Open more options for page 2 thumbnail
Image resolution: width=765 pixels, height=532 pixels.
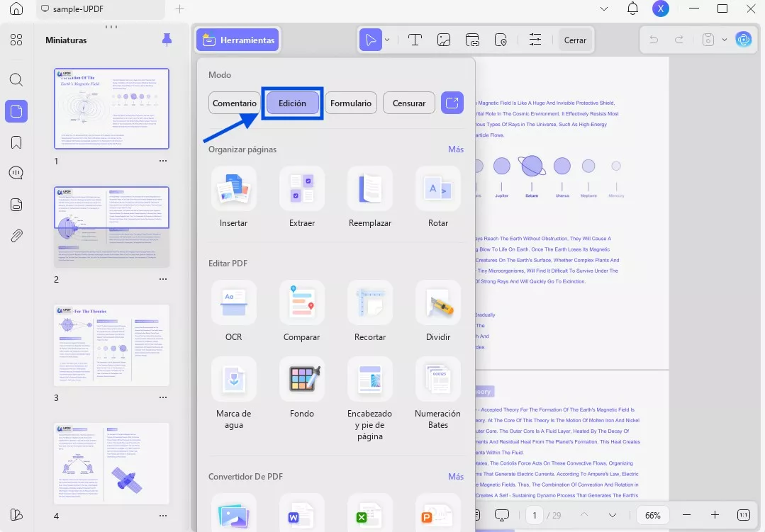pos(163,279)
